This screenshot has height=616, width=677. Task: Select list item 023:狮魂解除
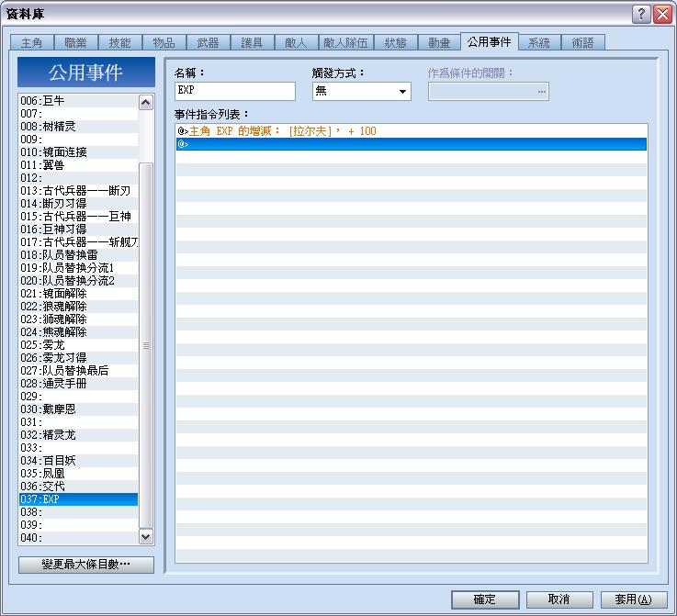pos(79,319)
